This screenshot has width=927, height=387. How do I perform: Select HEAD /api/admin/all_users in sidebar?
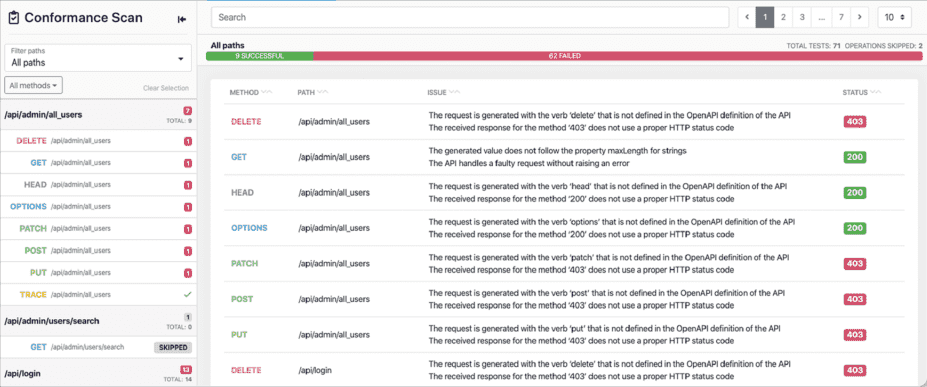coord(98,185)
